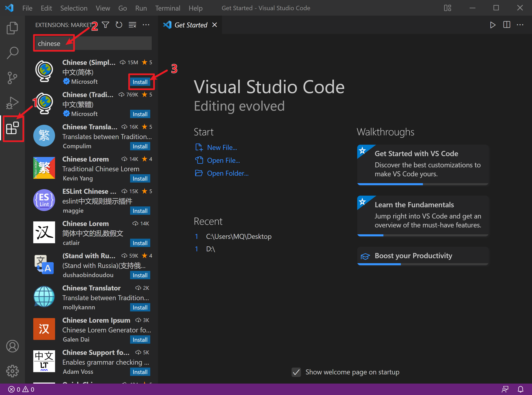Image resolution: width=532 pixels, height=395 pixels.
Task: Open the Explorer view in activity bar
Action: [x=12, y=28]
